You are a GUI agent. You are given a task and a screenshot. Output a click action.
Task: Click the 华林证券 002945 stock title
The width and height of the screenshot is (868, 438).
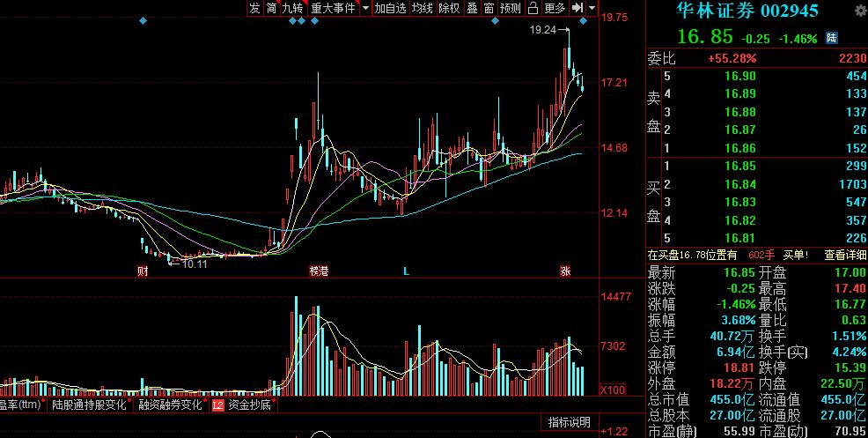tap(747, 11)
